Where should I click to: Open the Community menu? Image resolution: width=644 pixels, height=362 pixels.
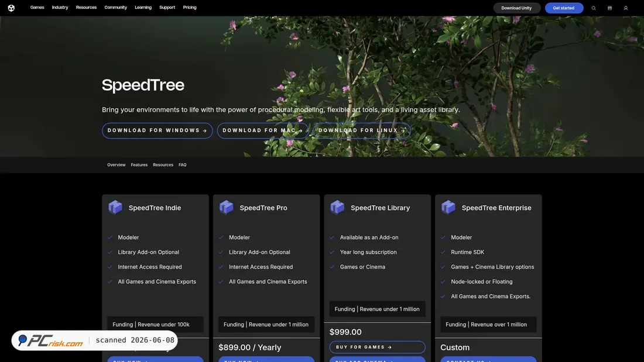coord(115,8)
